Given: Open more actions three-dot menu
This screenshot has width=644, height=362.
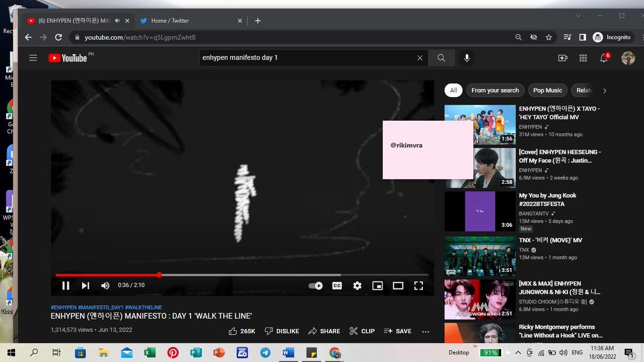Looking at the screenshot, I should (426, 331).
